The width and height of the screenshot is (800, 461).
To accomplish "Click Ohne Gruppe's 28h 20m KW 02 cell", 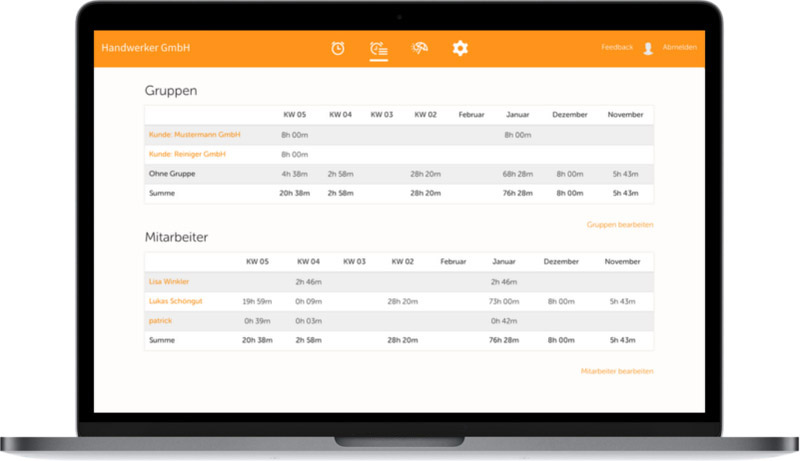I will pos(426,174).
